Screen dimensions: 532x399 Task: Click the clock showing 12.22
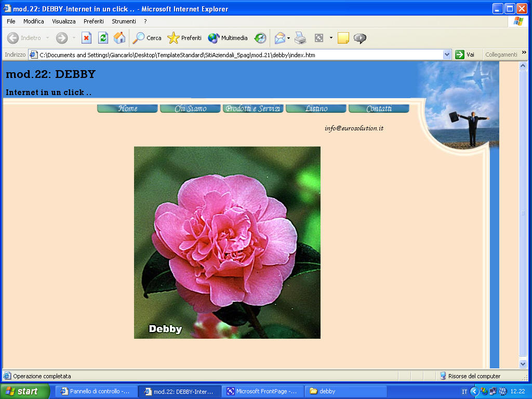click(x=518, y=392)
